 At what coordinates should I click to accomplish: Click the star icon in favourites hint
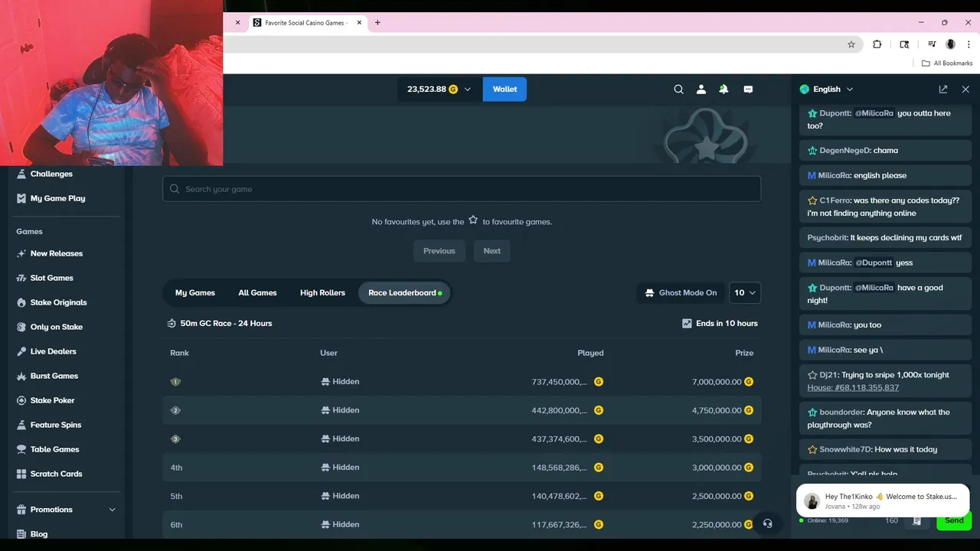coord(473,220)
